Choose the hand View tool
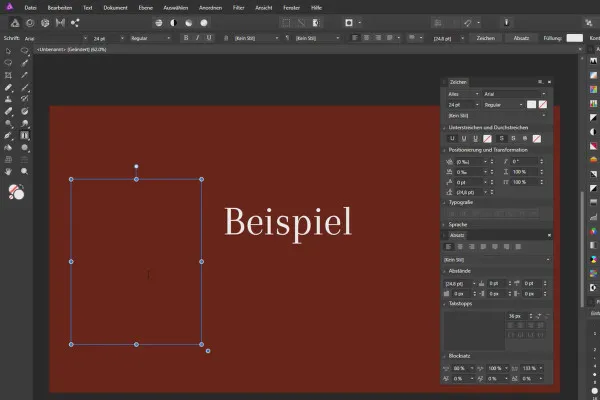600x400 pixels. click(8, 171)
